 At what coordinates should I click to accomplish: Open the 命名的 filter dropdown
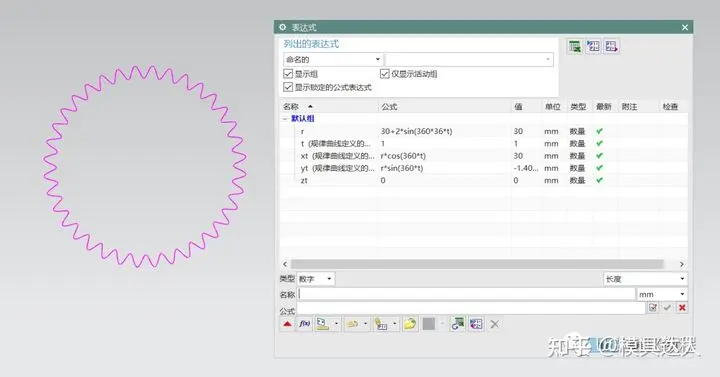click(333, 59)
